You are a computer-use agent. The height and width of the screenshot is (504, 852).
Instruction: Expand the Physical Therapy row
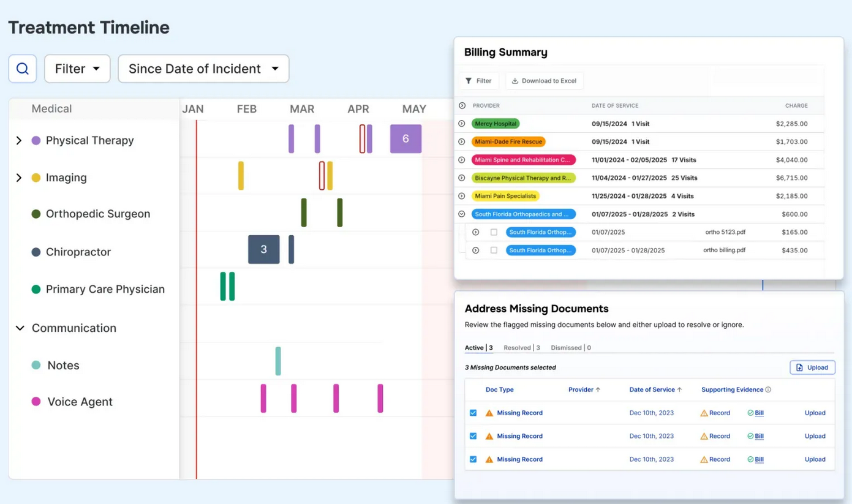(x=19, y=141)
